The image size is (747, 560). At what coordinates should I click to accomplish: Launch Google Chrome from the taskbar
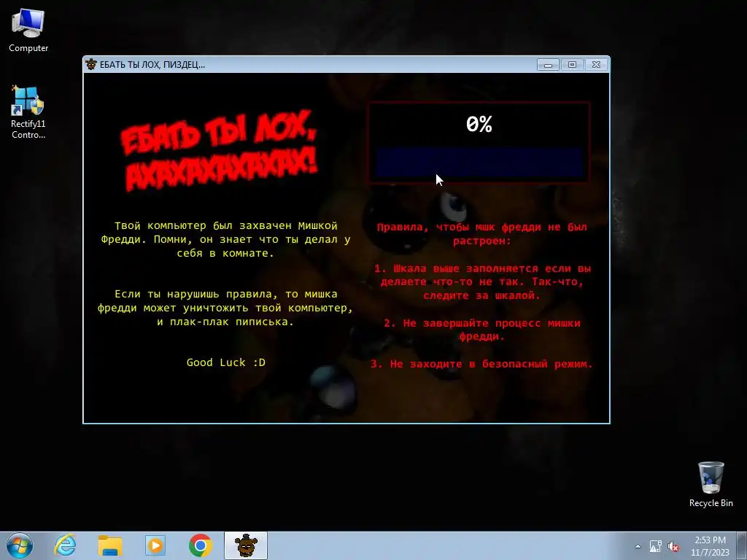pos(200,545)
